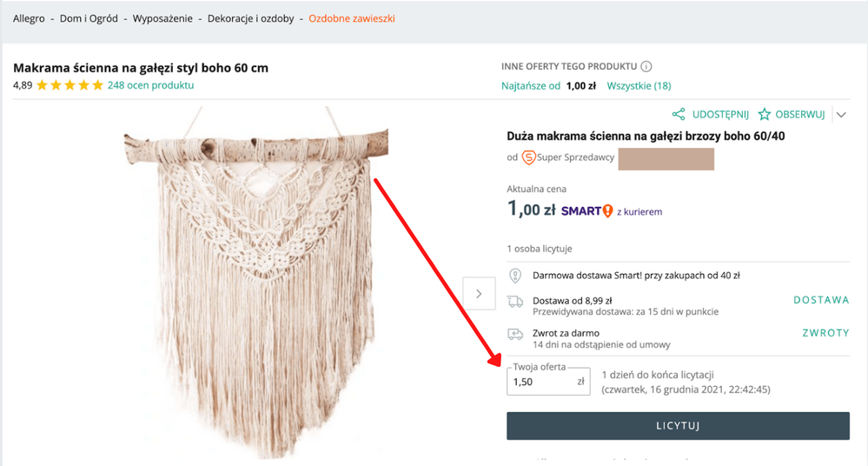Click the info icon beside Inne oferty
Image resolution: width=868 pixels, height=466 pixels.
tap(646, 67)
